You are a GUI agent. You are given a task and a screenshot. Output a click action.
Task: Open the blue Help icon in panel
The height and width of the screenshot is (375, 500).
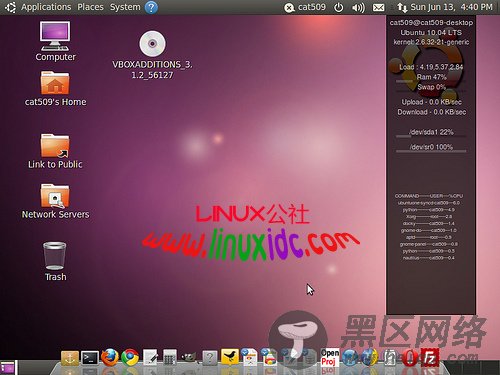point(151,7)
